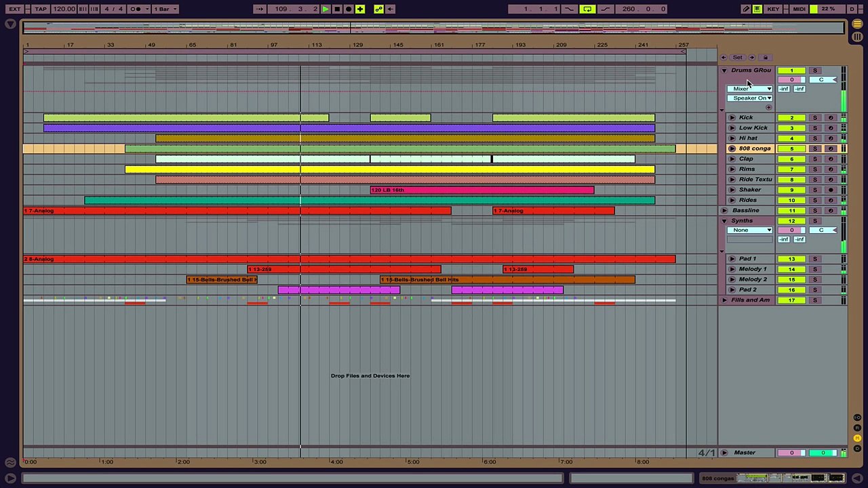
Task: Toggle the Automation Arm button
Action: pos(378,9)
